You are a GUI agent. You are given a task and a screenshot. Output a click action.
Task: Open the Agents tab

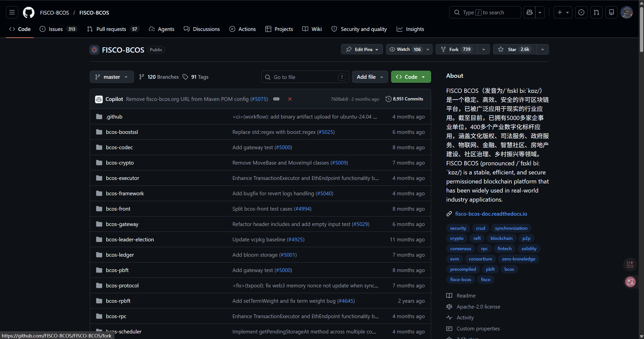point(162,29)
